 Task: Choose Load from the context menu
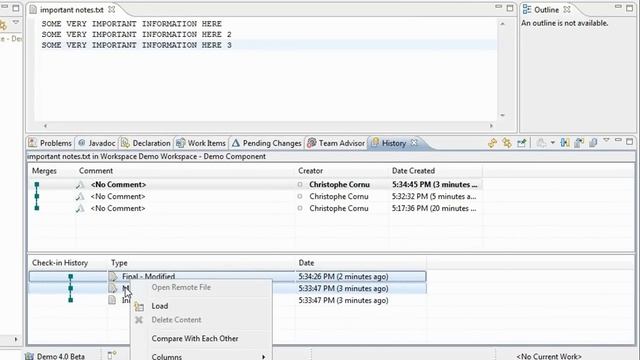pos(160,306)
